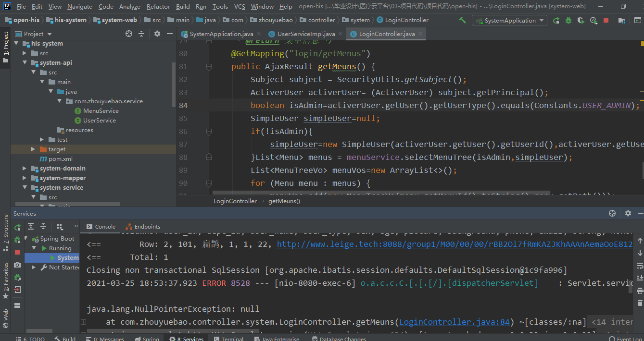Open the VCS menu
Viewport: 644px width, 341px height.
coord(240,6)
